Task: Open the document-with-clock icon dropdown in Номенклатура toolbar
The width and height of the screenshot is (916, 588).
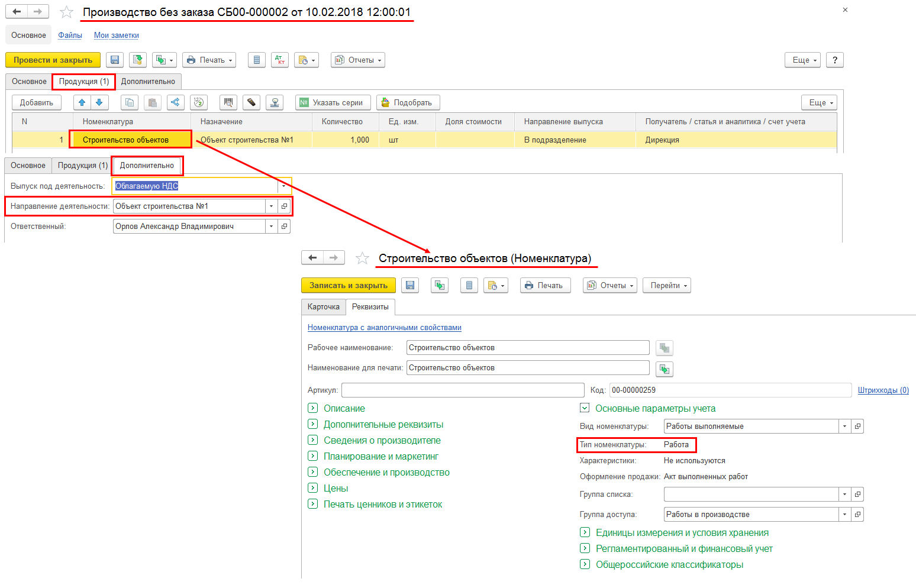Action: click(x=496, y=285)
